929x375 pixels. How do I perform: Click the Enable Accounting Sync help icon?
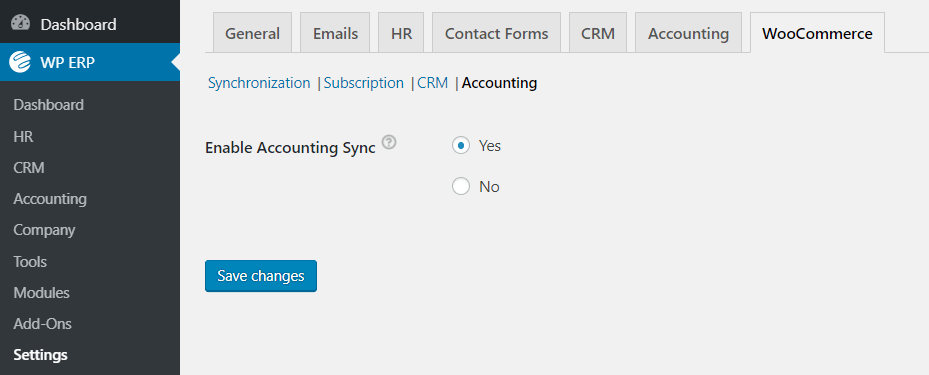pyautogui.click(x=389, y=143)
